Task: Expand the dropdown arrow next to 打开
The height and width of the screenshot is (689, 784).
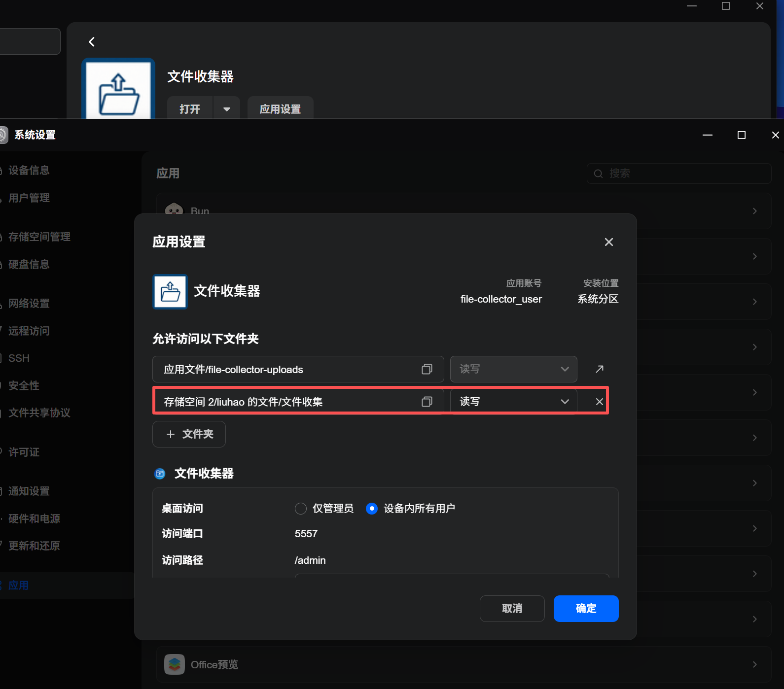Action: [x=227, y=109]
